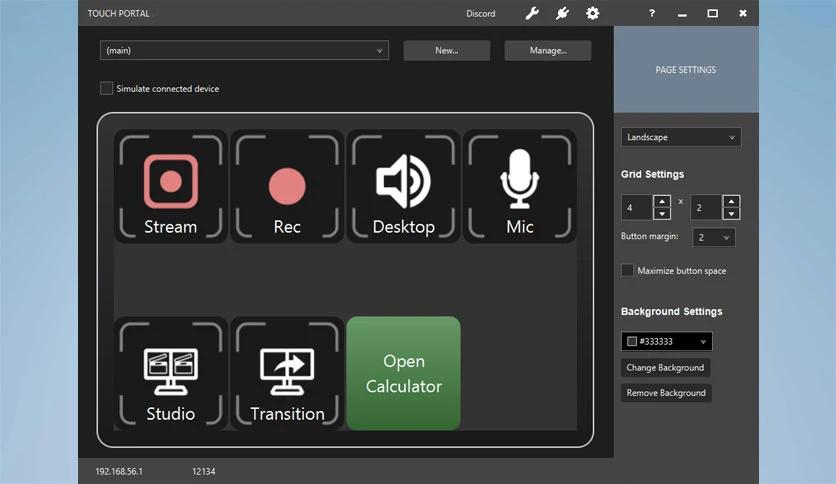
Task: Select the Transition button icon
Action: 287,373
